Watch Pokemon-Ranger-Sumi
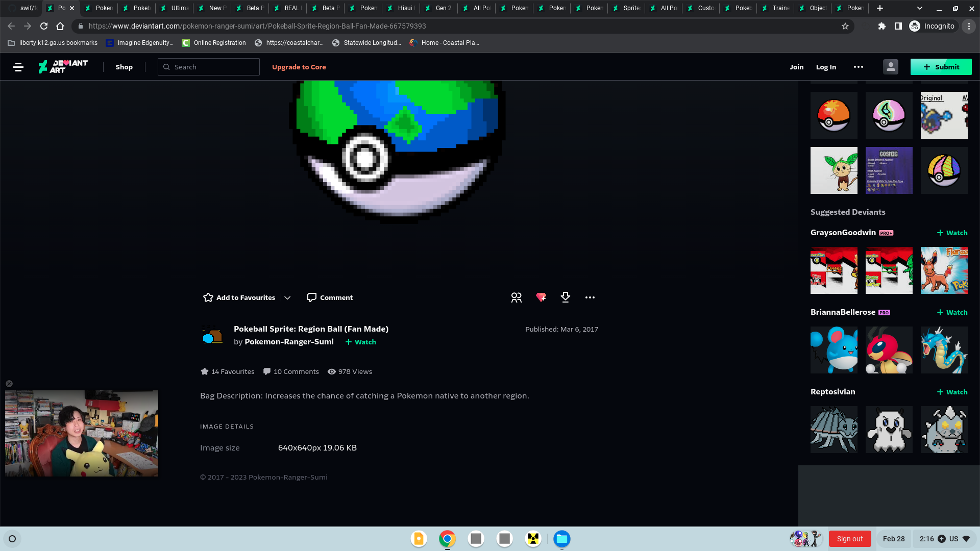This screenshot has width=980, height=551. (360, 342)
